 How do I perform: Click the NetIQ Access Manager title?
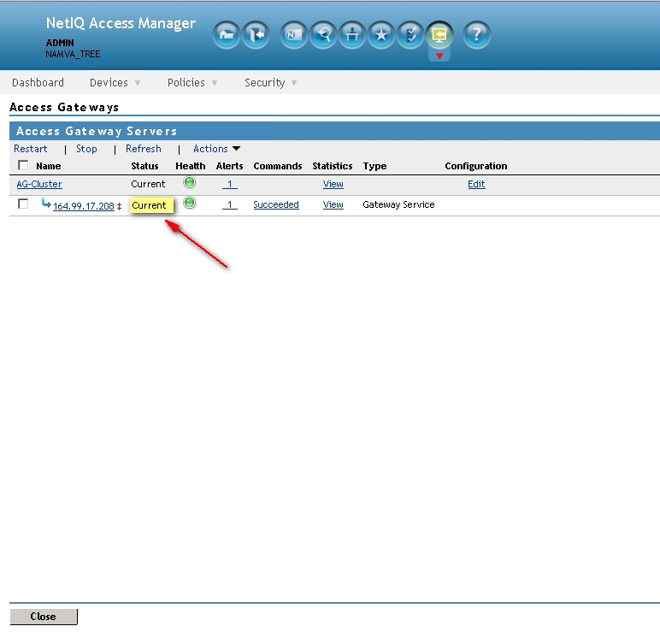click(x=121, y=24)
